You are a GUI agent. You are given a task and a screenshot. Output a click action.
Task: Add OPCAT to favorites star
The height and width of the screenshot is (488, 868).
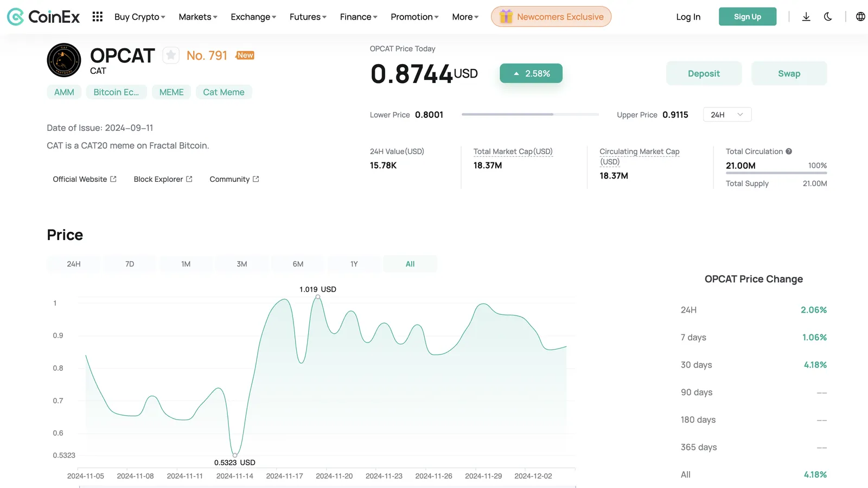[171, 55]
